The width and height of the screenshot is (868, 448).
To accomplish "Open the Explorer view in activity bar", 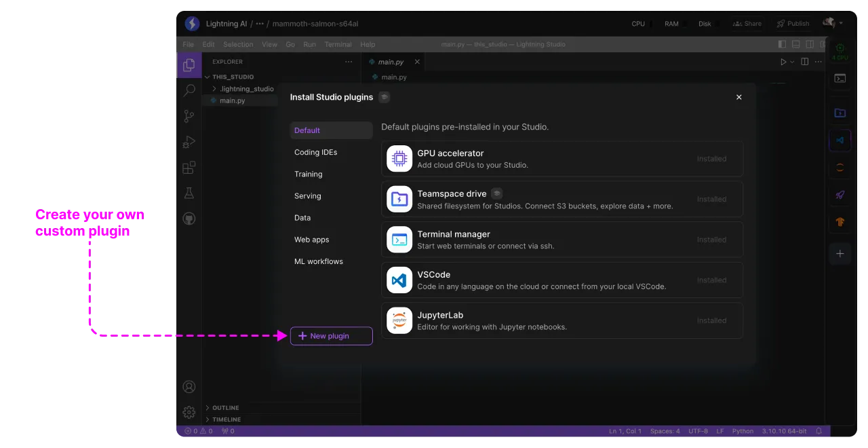I will coord(189,65).
